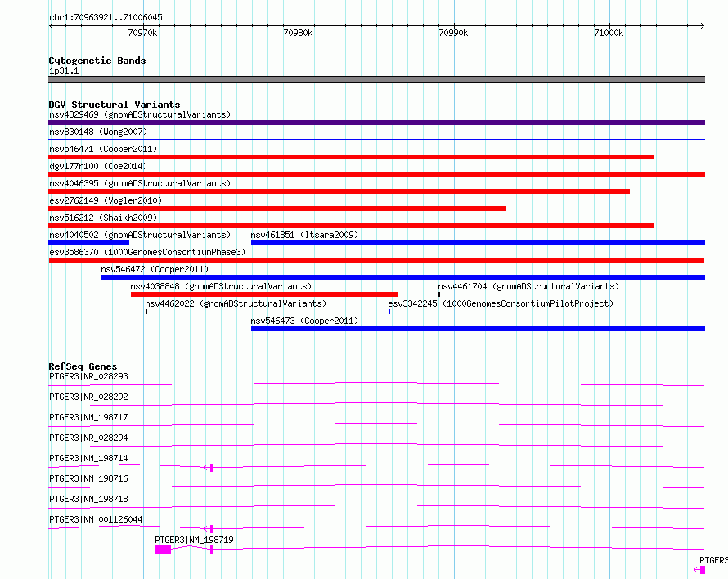
Task: Click the nsv546472 (Cooper2011) blue bar
Action: (403, 277)
